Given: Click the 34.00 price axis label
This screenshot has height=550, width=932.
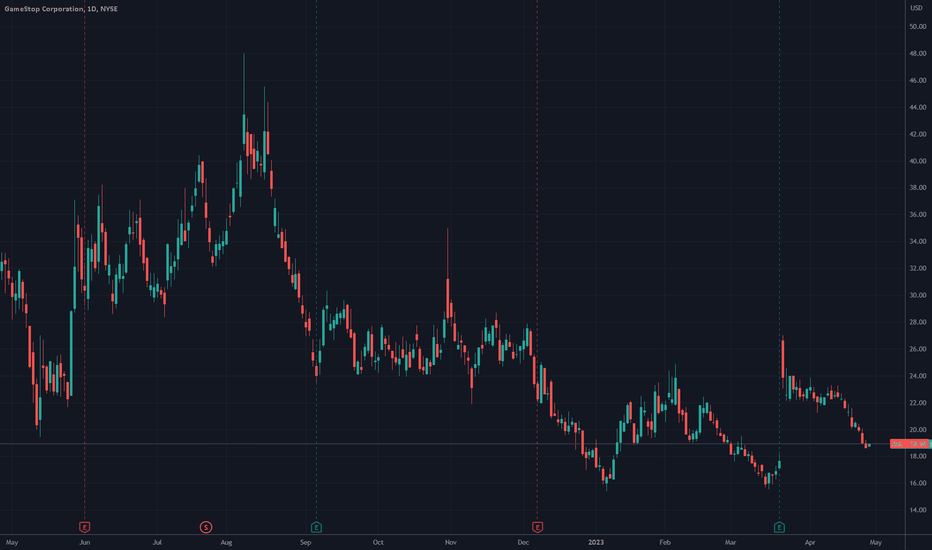Looking at the screenshot, I should [x=917, y=241].
